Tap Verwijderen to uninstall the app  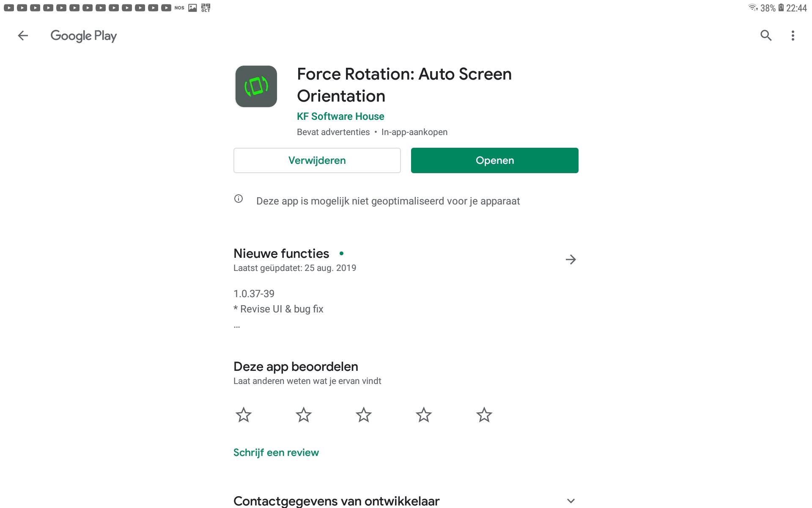coord(317,160)
